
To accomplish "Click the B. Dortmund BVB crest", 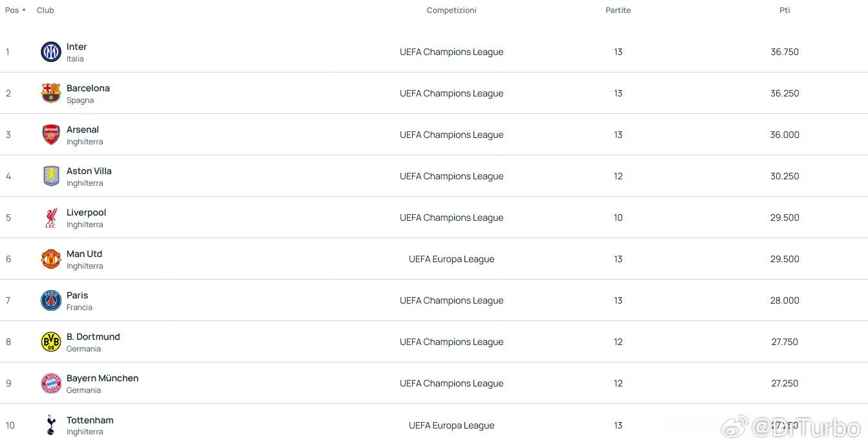I will [x=51, y=342].
